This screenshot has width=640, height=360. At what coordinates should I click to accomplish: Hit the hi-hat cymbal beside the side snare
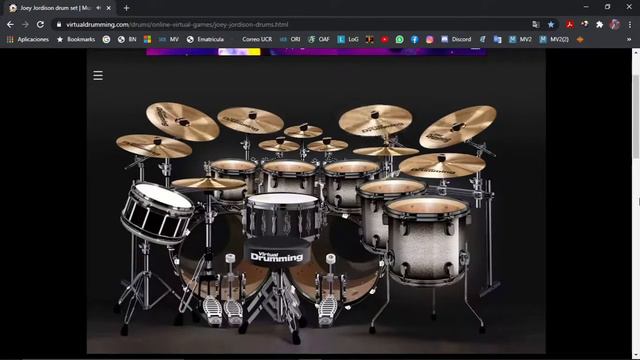click(209, 183)
